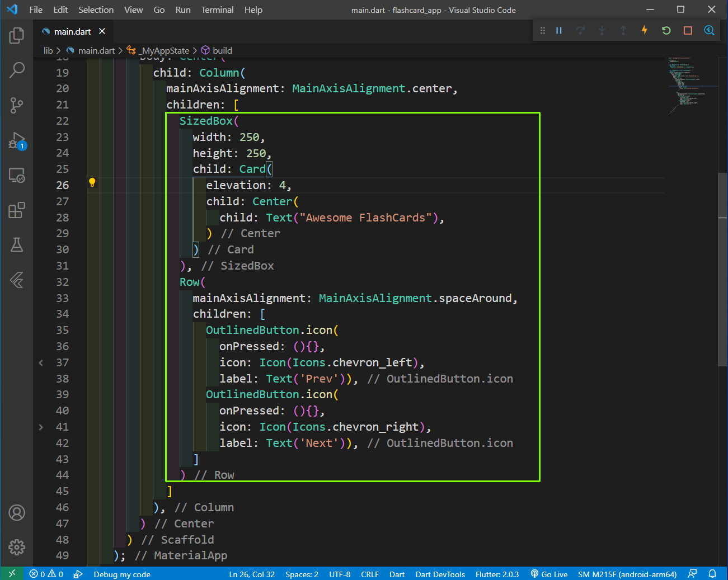Open the Manage gear menu
Image resolution: width=728 pixels, height=580 pixels.
[x=17, y=547]
